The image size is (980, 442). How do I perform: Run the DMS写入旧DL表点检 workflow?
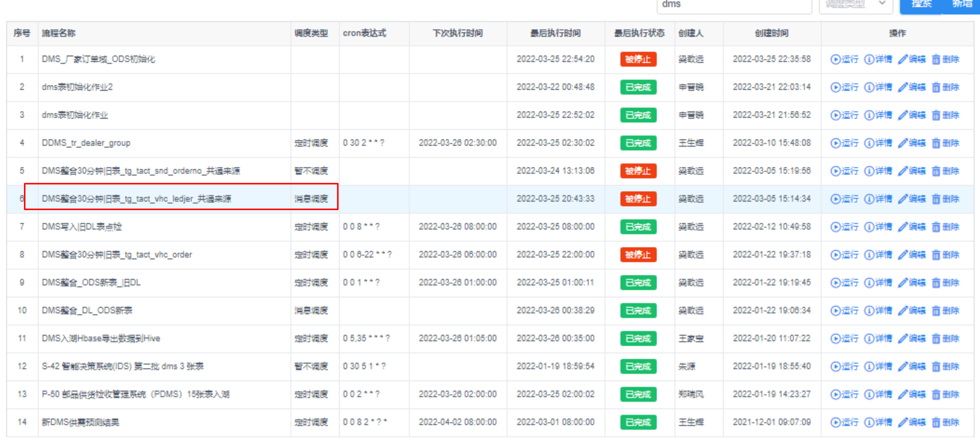pos(845,227)
